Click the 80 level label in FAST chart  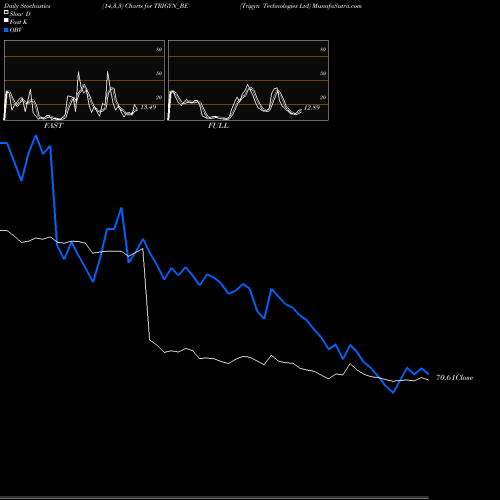159,49
